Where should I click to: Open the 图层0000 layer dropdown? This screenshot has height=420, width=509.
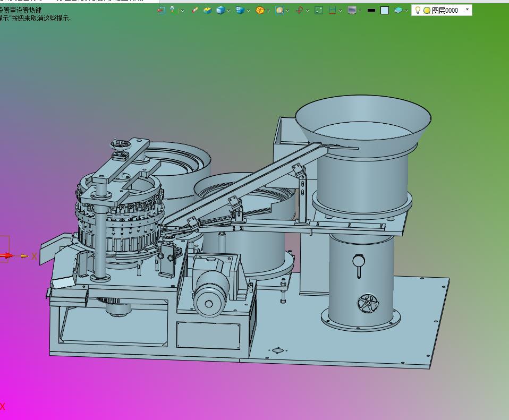(467, 10)
